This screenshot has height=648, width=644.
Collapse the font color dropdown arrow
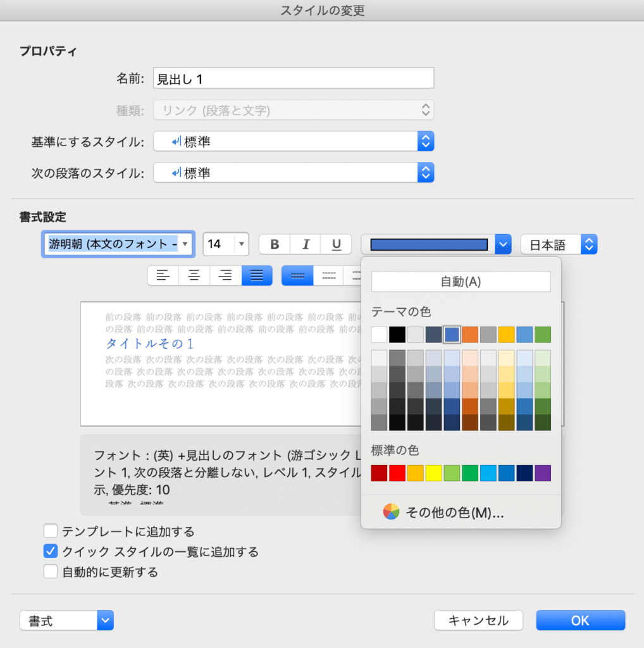pyautogui.click(x=503, y=244)
